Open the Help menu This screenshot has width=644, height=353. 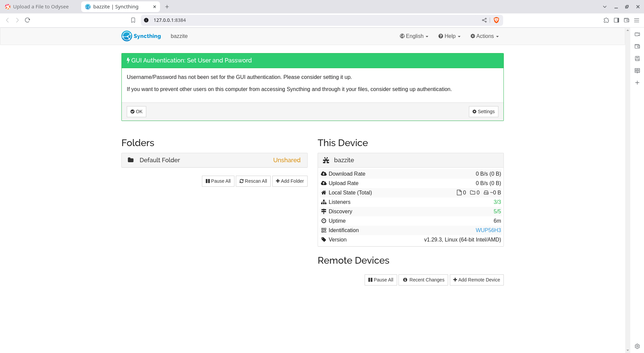(x=449, y=36)
